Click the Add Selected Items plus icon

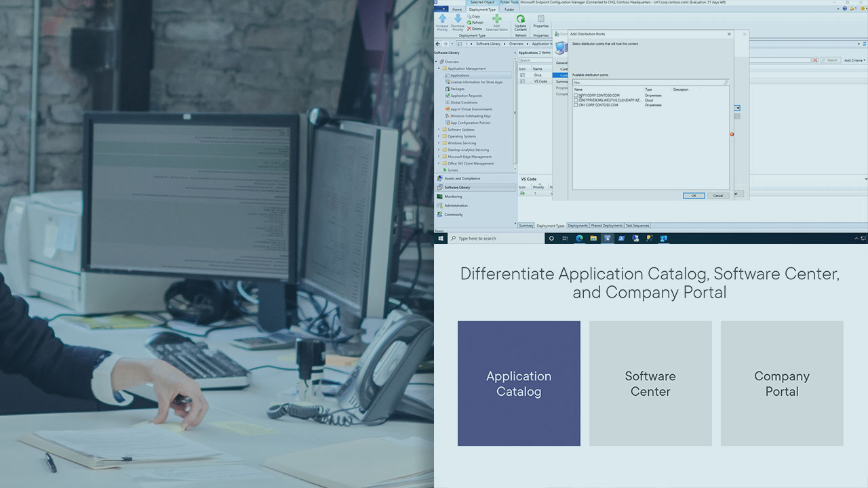[496, 20]
